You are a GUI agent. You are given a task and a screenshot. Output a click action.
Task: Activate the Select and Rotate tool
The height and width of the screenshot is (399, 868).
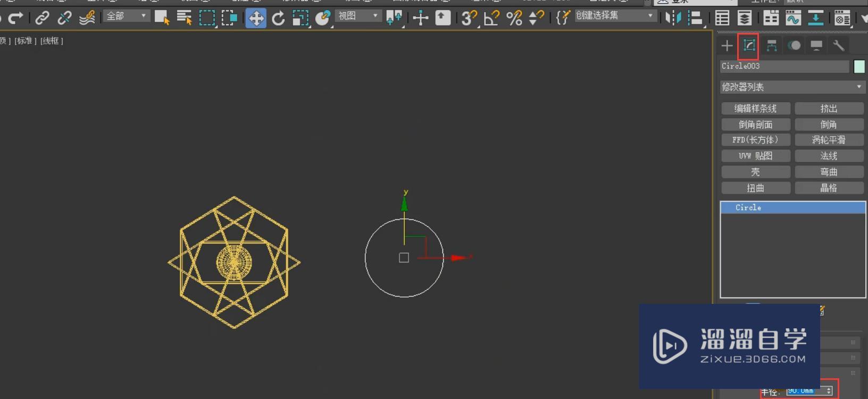coord(278,18)
